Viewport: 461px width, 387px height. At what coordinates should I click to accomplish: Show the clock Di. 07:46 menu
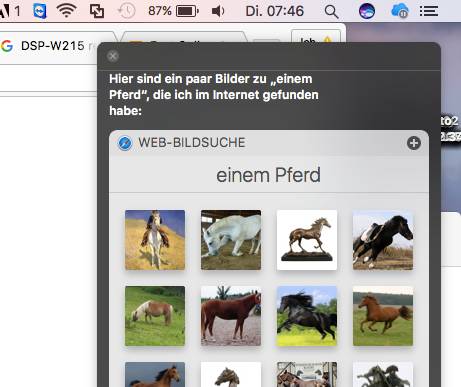click(x=275, y=11)
